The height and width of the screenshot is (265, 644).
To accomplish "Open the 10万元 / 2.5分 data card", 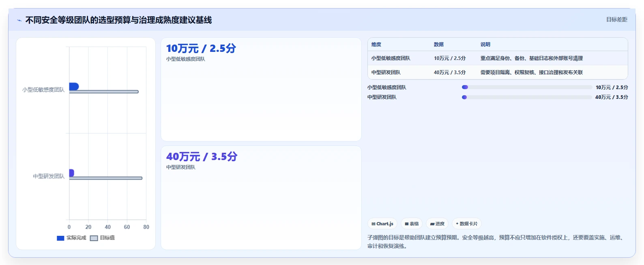I will coord(261,90).
